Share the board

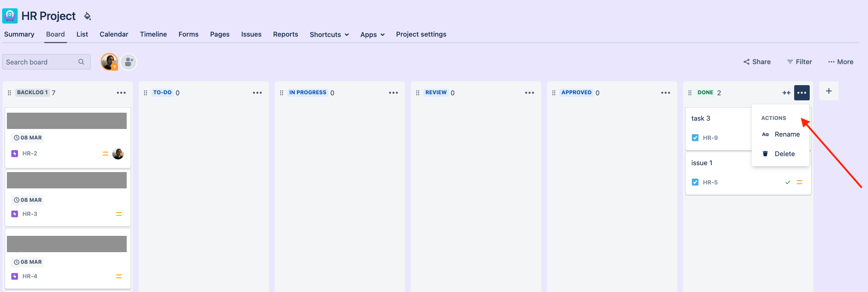coord(757,62)
